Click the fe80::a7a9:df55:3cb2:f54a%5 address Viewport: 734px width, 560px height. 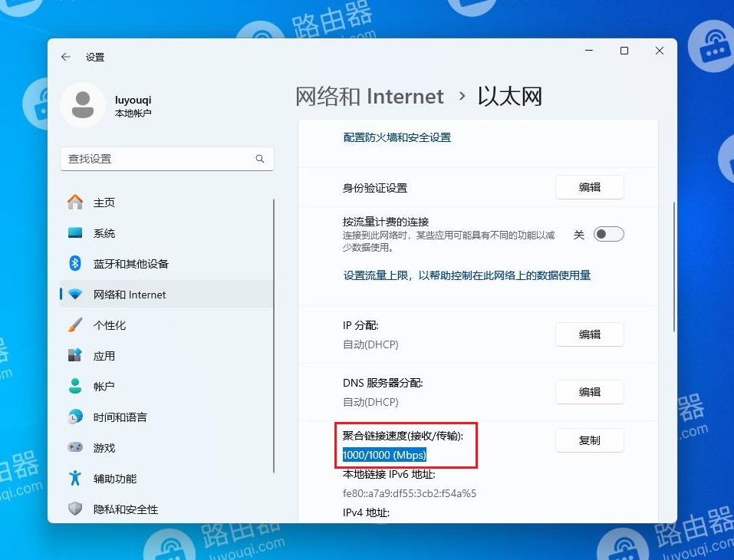pyautogui.click(x=410, y=493)
